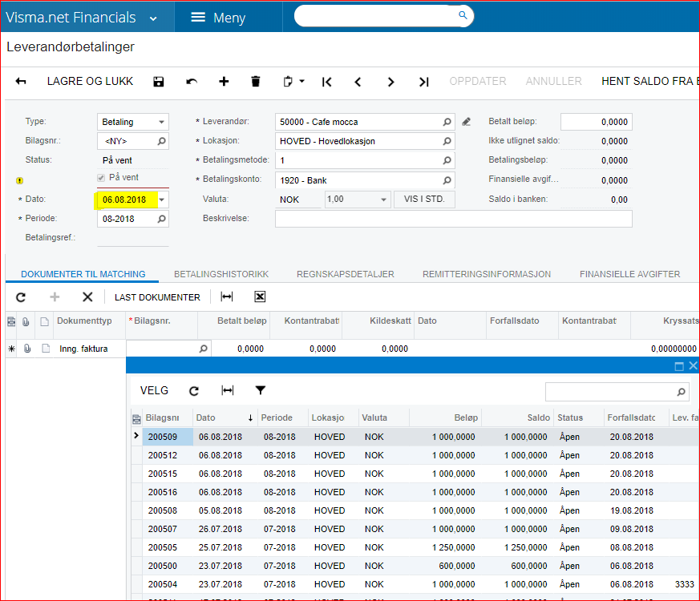Toggle the På vent checkbox
Viewport: 700px width, 601px height.
[101, 178]
